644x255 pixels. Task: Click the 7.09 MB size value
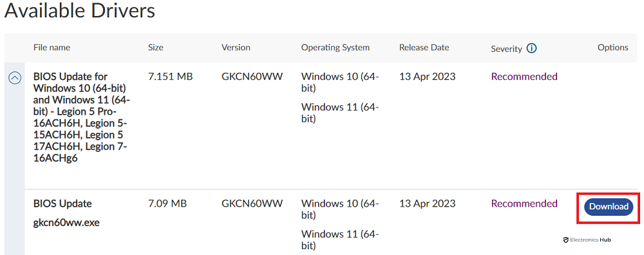[x=167, y=203]
